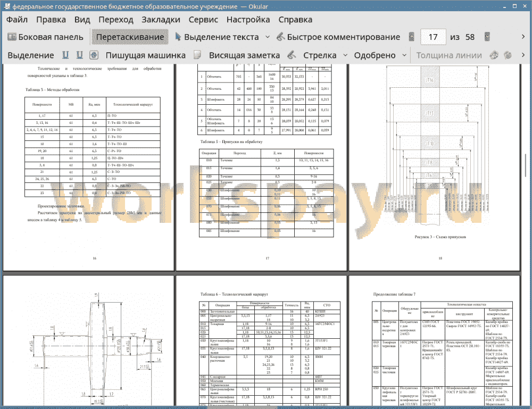This screenshot has height=409, width=532.
Task: Click first icon right of Толщина линии
Action: tap(494, 55)
